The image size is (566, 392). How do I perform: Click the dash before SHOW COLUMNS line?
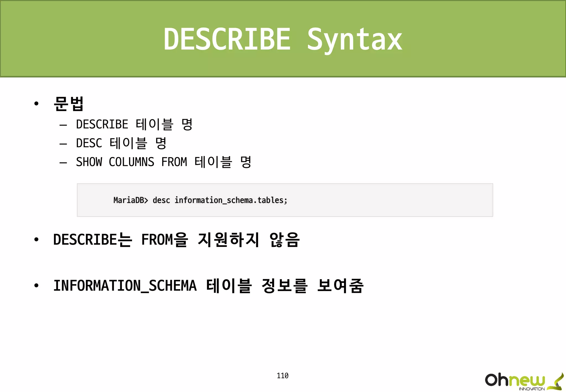(63, 163)
